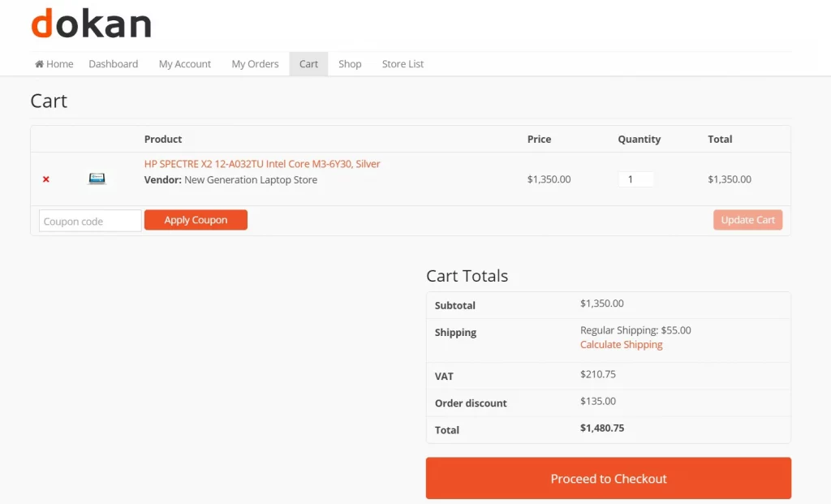
Task: Click the Total column header
Action: tap(720, 139)
